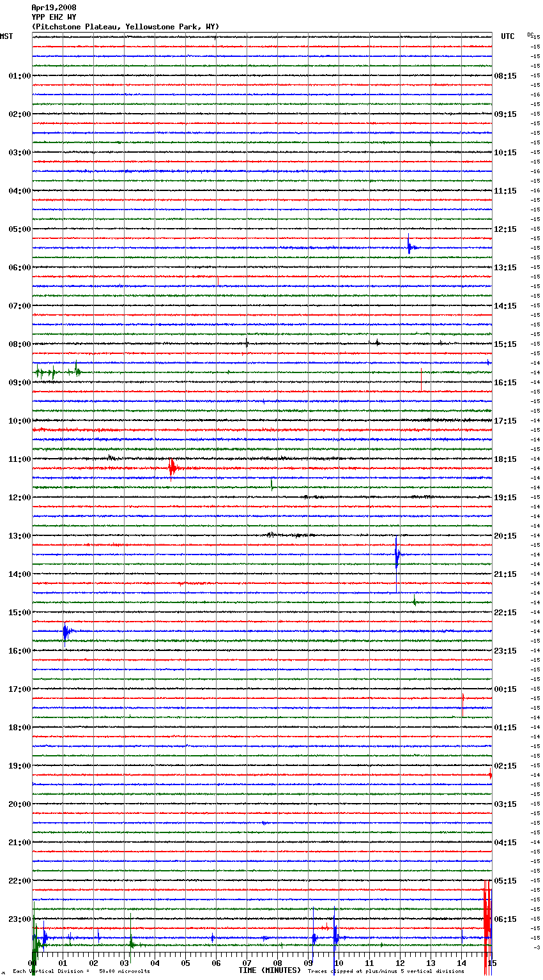Click the "16:15" UTC time label
Viewport: 543px width, 980px height.
505,383
